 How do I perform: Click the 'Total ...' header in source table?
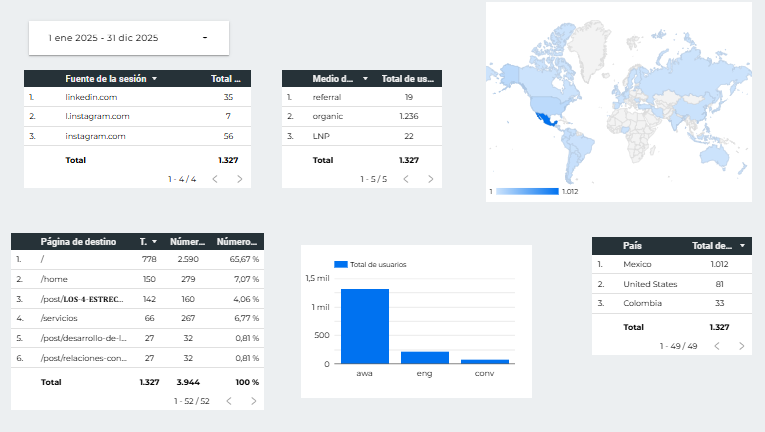(225, 79)
